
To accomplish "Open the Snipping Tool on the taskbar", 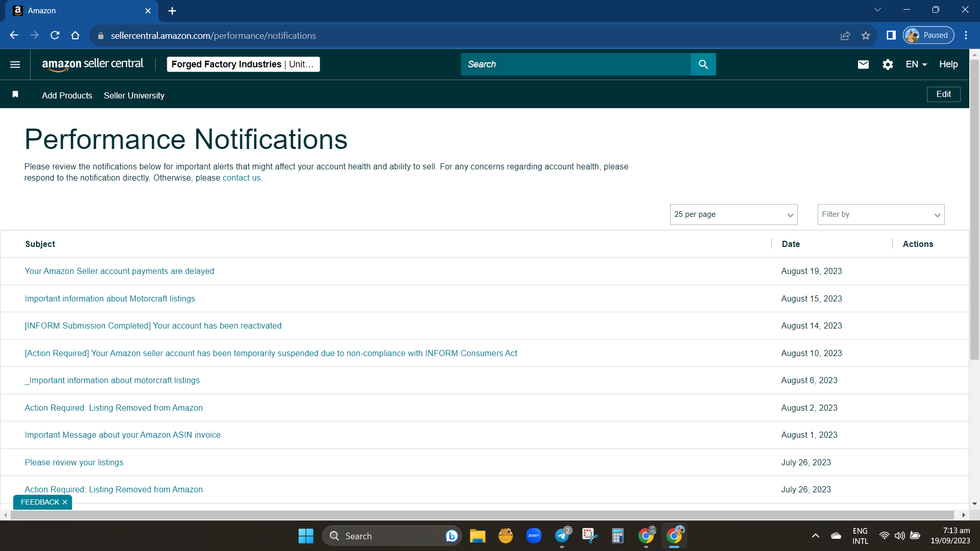I will [x=590, y=536].
